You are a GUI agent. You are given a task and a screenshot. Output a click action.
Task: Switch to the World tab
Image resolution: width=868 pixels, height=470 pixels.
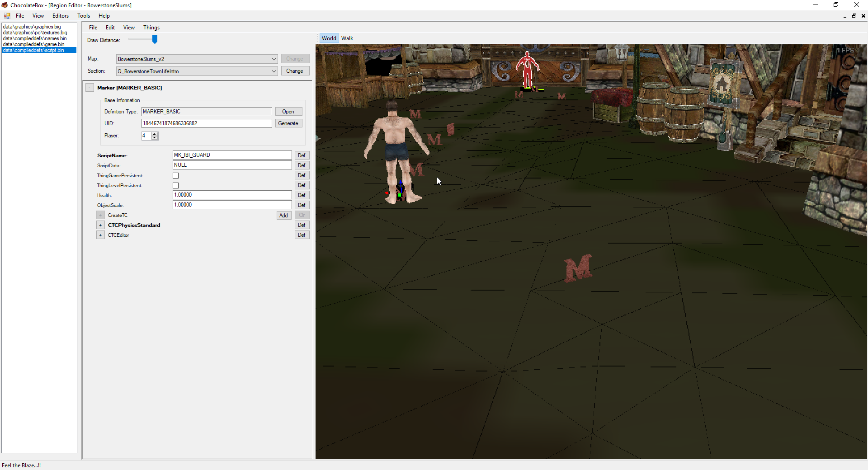pos(329,38)
